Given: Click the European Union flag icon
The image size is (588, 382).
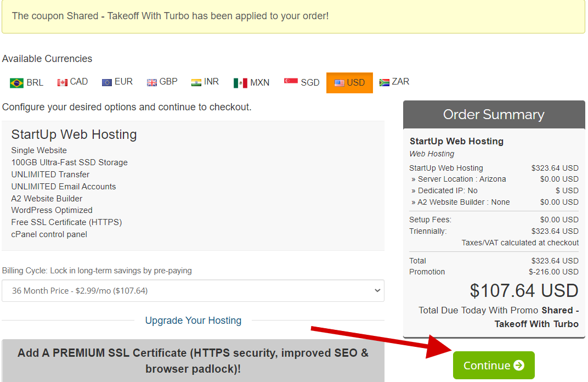Looking at the screenshot, I should [x=107, y=82].
